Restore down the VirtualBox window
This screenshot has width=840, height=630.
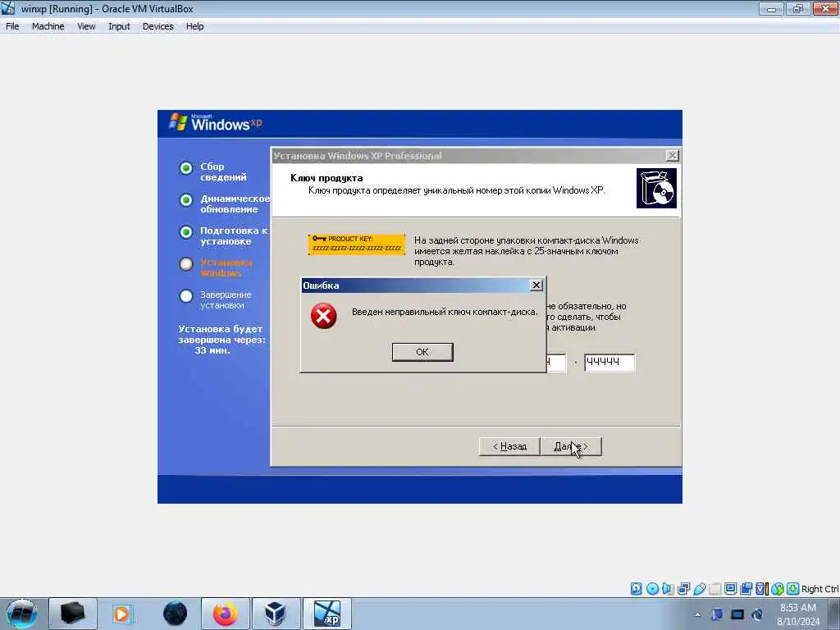click(798, 8)
